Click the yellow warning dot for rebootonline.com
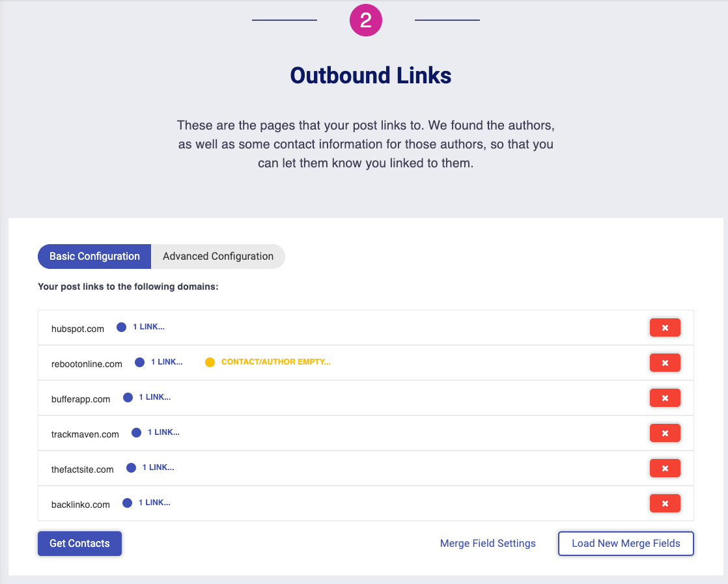 coord(210,363)
